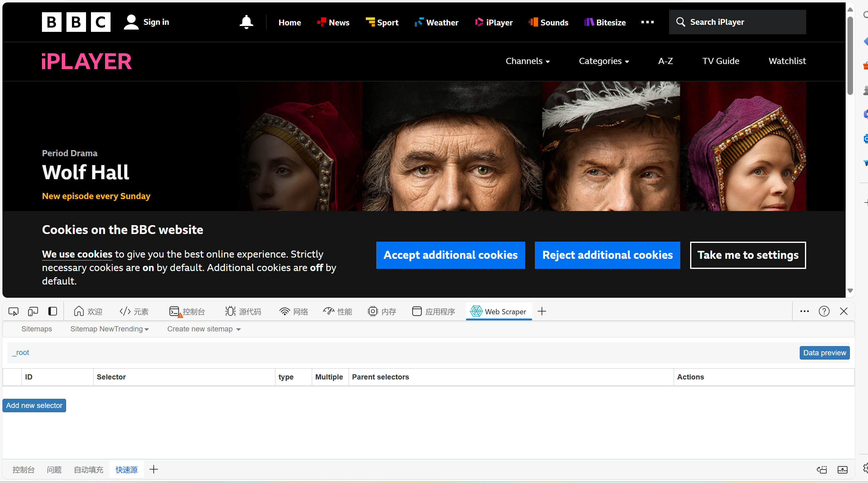This screenshot has height=483, width=868.
Task: Open DevTools more options ellipsis
Action: 804,311
